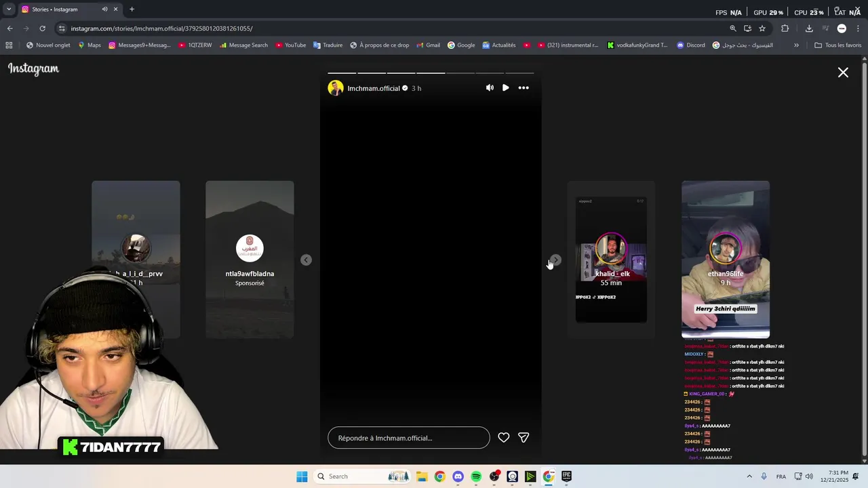868x488 pixels.
Task: Play the paused lmchmam.official story
Action: pos(505,87)
